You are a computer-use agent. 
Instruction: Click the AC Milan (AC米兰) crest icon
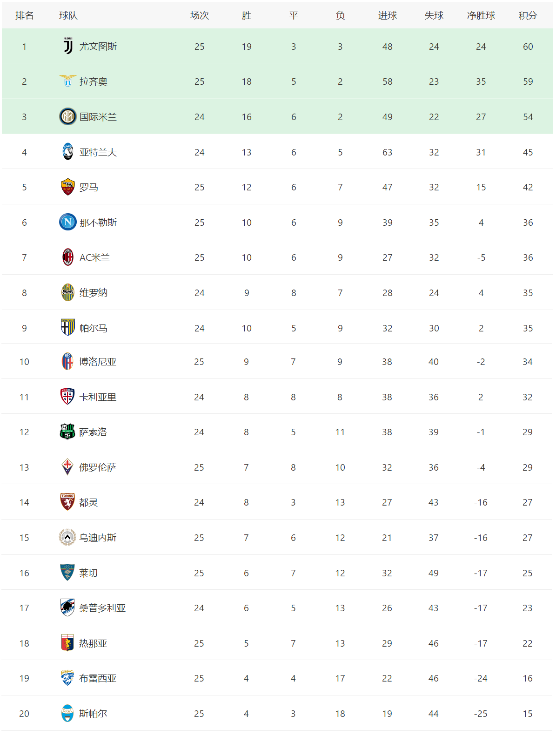(68, 257)
